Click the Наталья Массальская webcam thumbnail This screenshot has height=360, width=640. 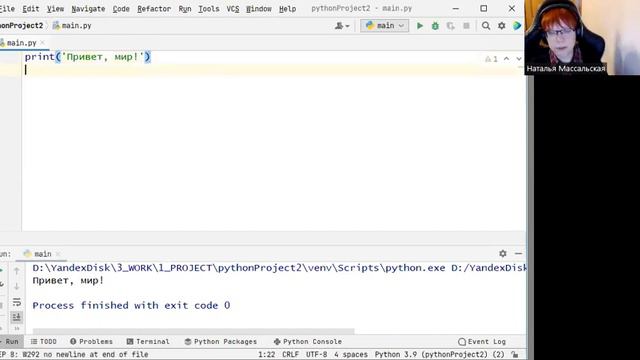pos(582,37)
